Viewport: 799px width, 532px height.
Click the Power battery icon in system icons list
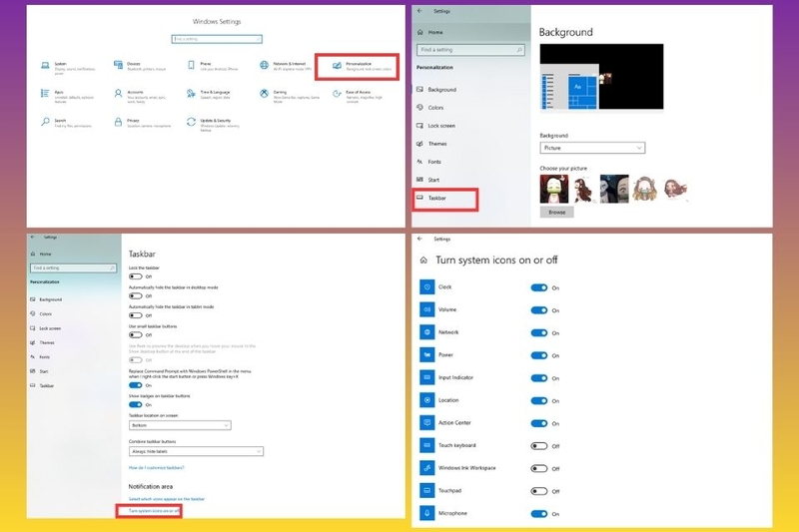(427, 355)
